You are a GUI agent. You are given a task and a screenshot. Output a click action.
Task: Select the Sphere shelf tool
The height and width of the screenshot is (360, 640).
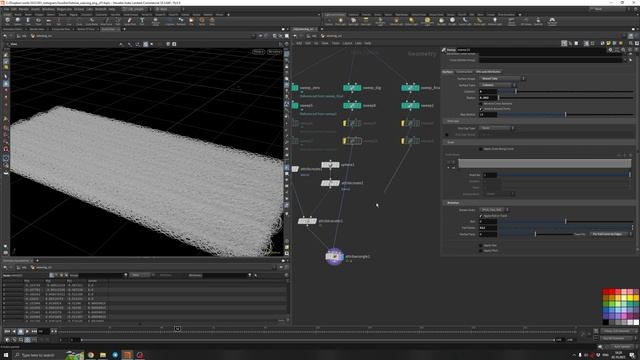[x=18, y=20]
